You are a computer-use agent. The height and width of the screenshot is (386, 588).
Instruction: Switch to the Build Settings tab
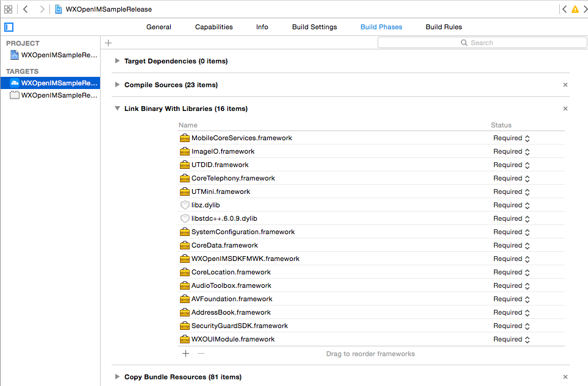click(x=314, y=27)
